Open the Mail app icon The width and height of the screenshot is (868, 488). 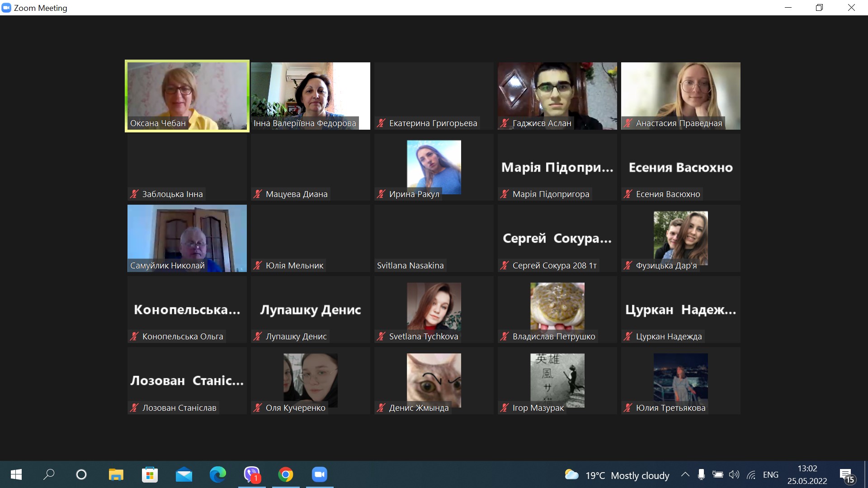click(x=184, y=475)
